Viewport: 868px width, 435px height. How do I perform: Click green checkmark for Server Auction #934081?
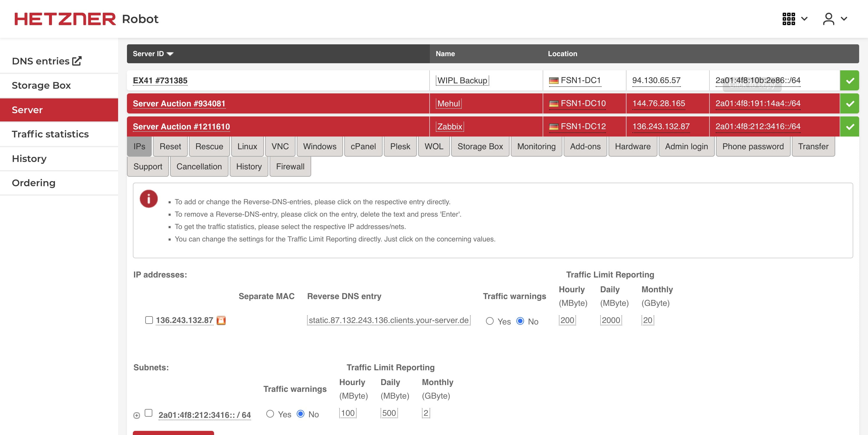click(849, 103)
